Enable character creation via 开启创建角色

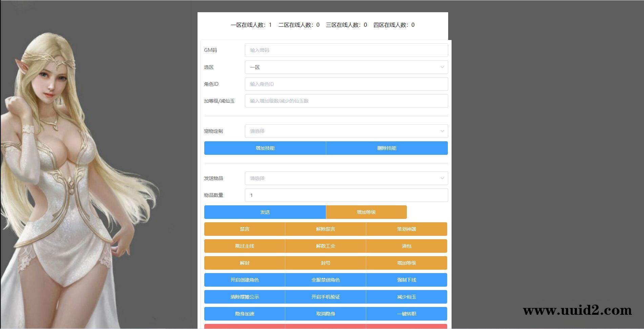244,280
